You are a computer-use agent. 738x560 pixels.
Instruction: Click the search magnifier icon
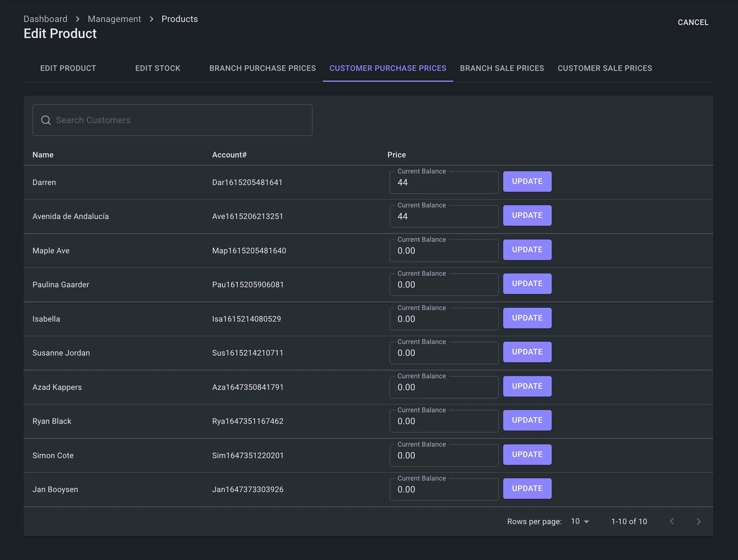(46, 120)
